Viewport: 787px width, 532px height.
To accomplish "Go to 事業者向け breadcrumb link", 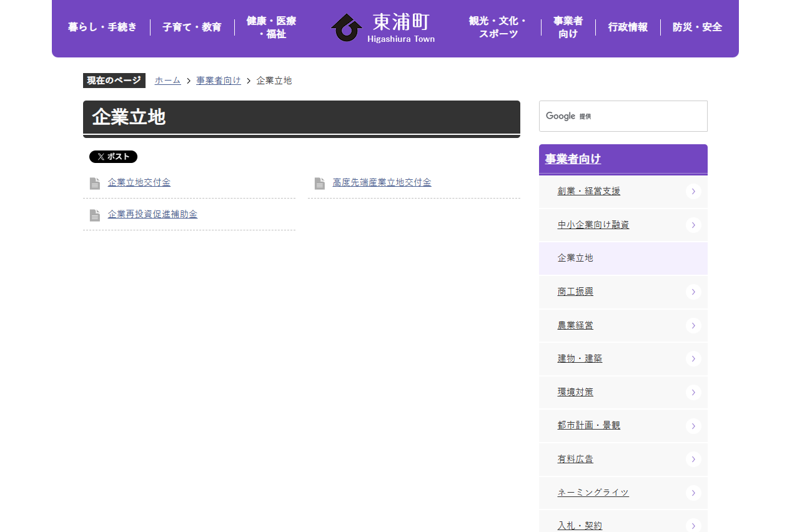I will 219,81.
